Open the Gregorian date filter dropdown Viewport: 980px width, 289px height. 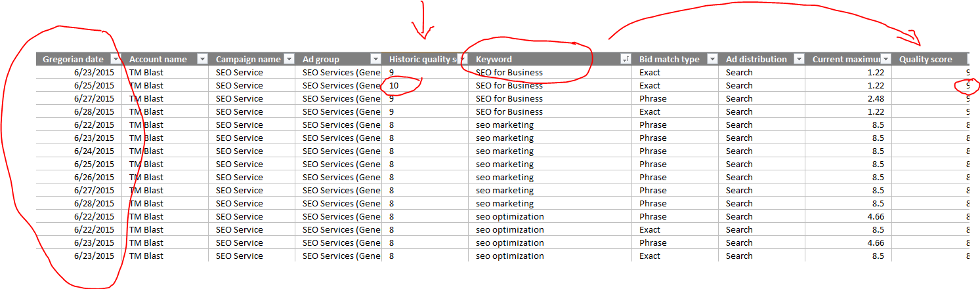click(x=116, y=59)
